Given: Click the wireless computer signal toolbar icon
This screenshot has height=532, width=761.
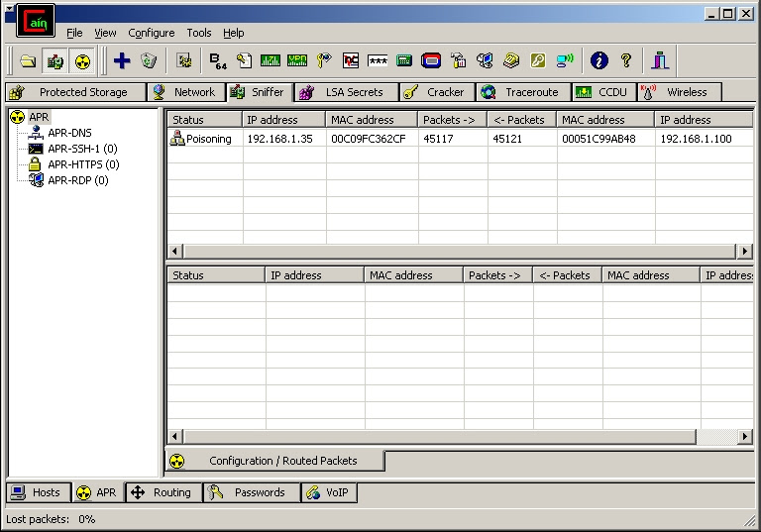Looking at the screenshot, I should pos(565,60).
